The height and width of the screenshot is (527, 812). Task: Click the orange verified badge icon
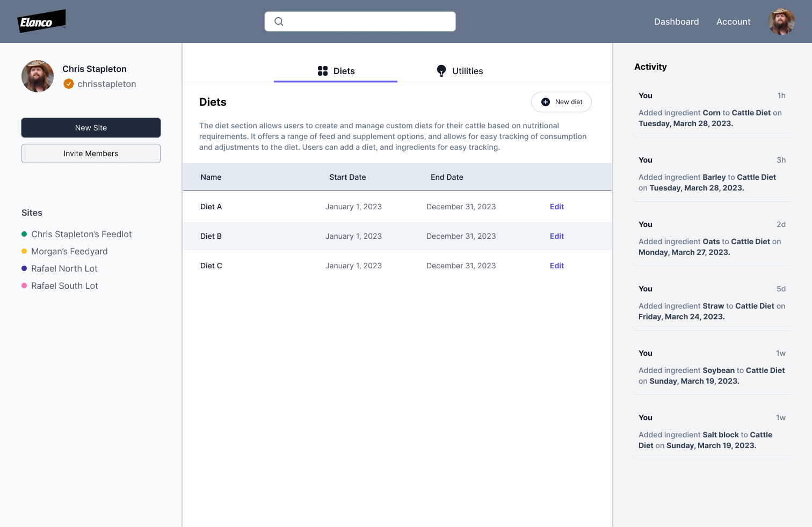69,84
